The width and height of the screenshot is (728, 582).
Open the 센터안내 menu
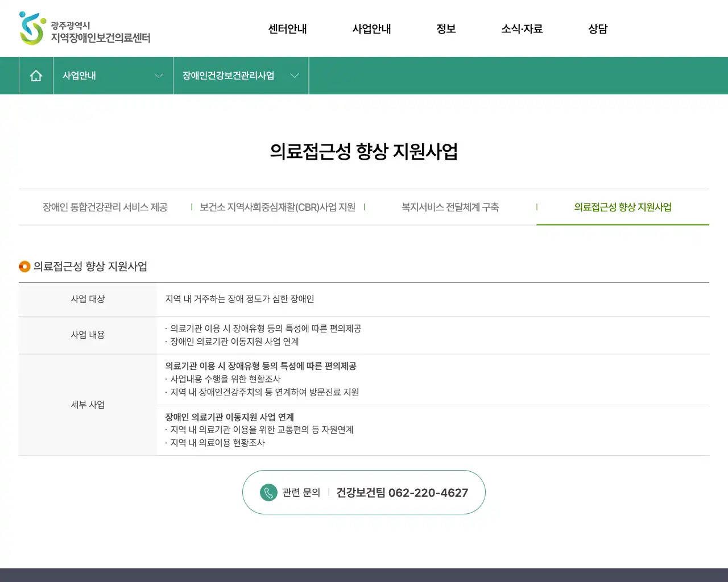point(287,28)
